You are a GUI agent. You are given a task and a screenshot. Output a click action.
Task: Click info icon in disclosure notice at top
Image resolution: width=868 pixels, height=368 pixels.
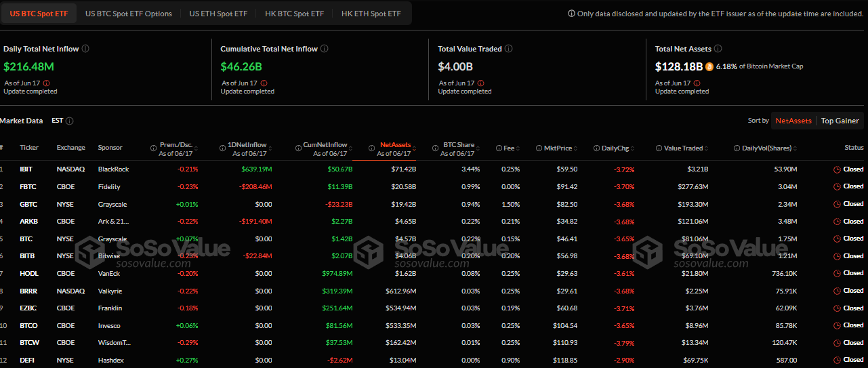[x=571, y=14]
